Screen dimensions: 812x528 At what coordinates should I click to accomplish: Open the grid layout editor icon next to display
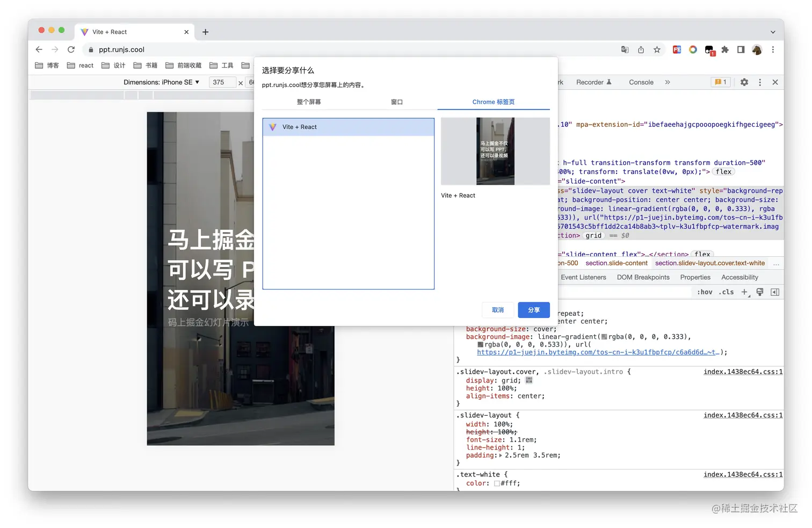tap(529, 380)
